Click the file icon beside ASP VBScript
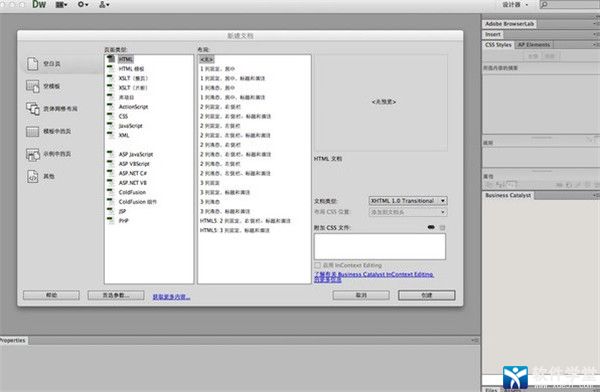 (x=111, y=163)
